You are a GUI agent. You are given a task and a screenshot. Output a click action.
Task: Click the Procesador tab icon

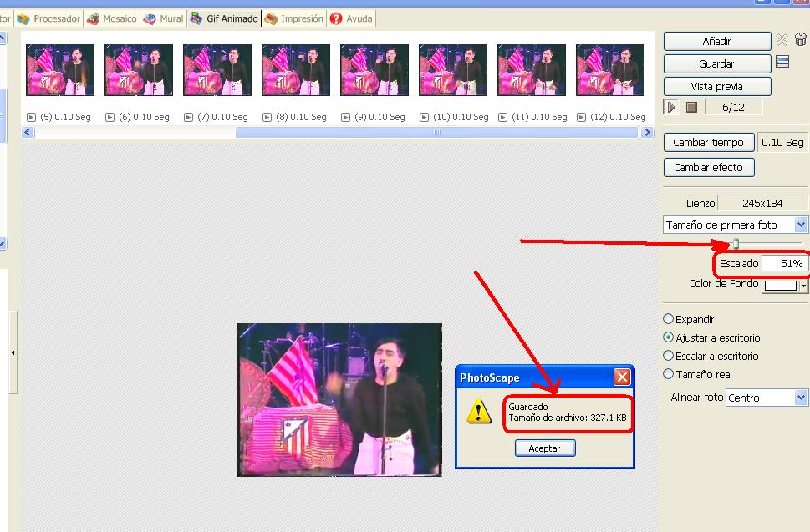(23, 19)
